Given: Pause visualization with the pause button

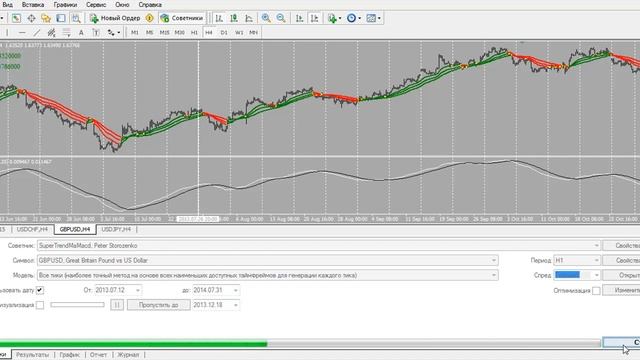Looking at the screenshot, I should (117, 305).
